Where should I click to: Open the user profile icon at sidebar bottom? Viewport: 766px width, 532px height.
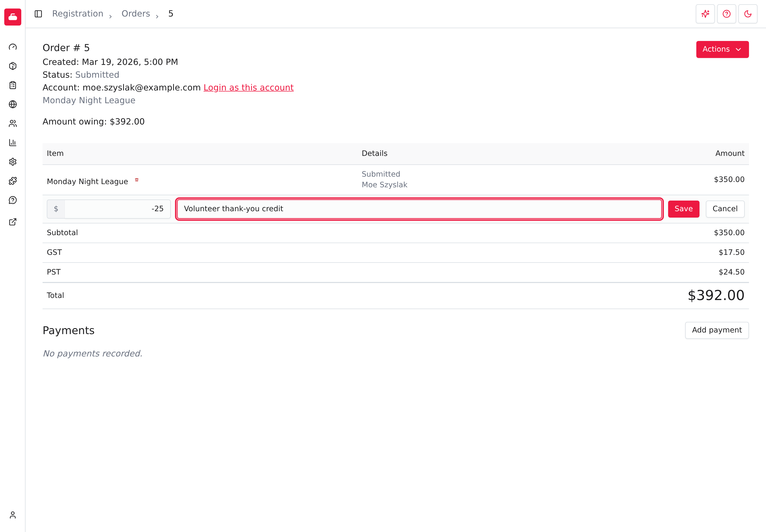[13, 515]
